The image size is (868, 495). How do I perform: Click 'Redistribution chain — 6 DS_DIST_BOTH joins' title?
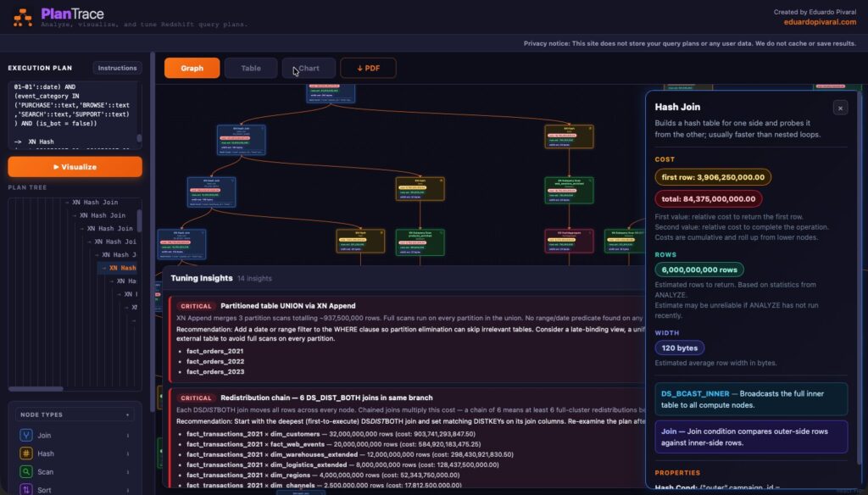326,398
